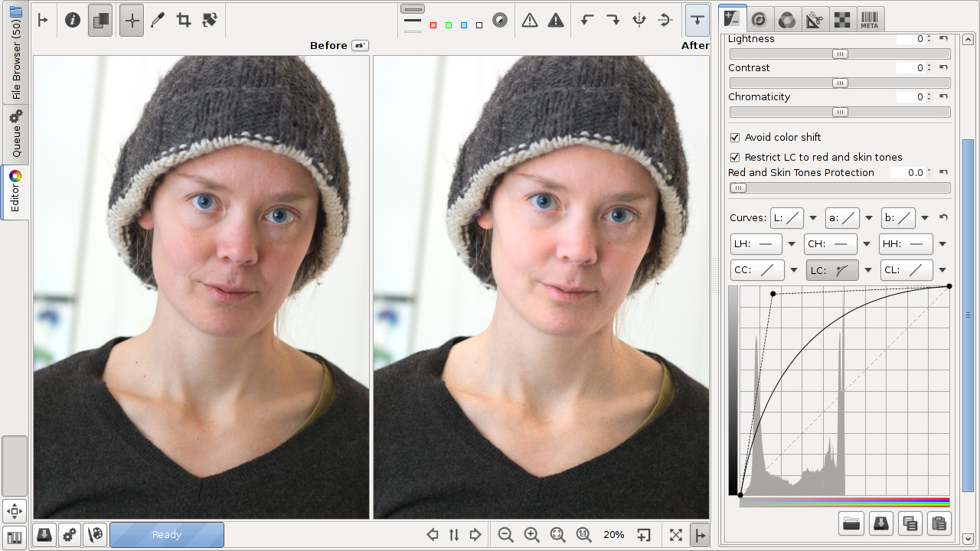The height and width of the screenshot is (551, 980).
Task: Click the zoom in magnifier
Action: (x=531, y=535)
